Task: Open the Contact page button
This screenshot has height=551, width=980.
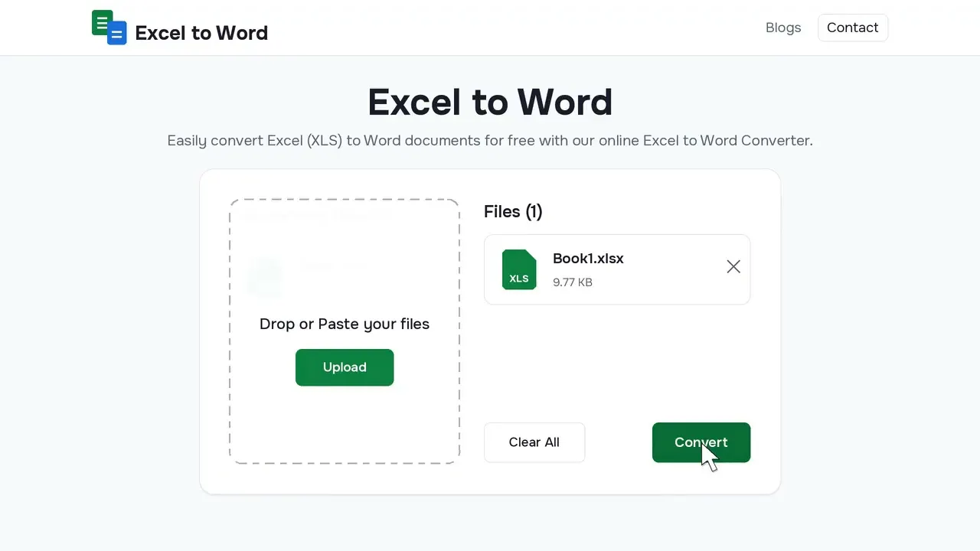Action: pos(853,28)
